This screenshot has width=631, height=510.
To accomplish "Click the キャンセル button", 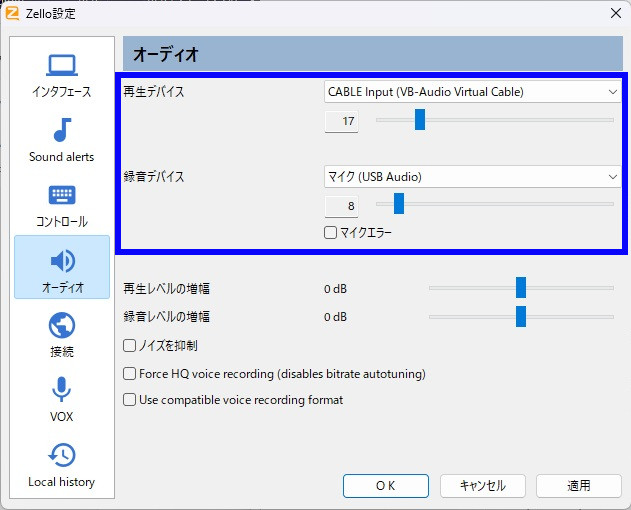I will click(482, 486).
